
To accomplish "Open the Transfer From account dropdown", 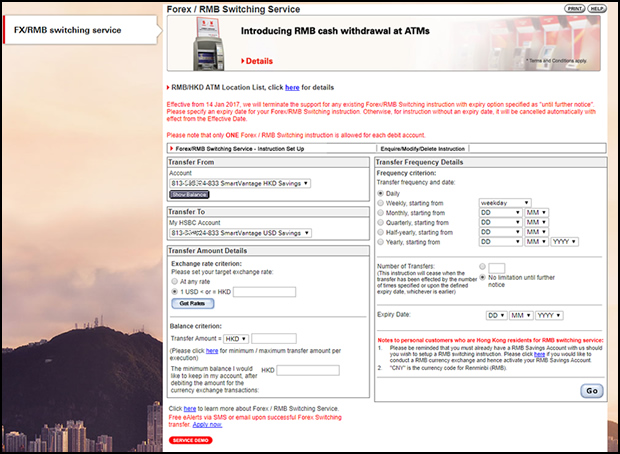I will pos(240,183).
